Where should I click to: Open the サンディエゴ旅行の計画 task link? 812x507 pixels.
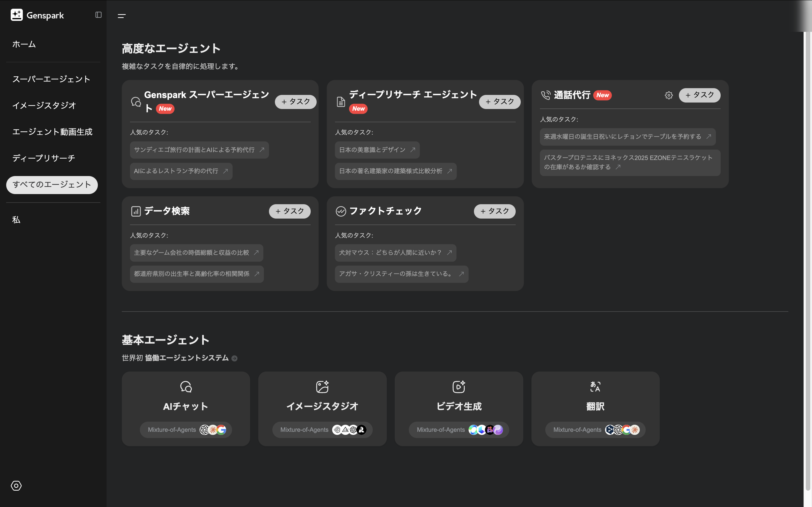(x=199, y=150)
